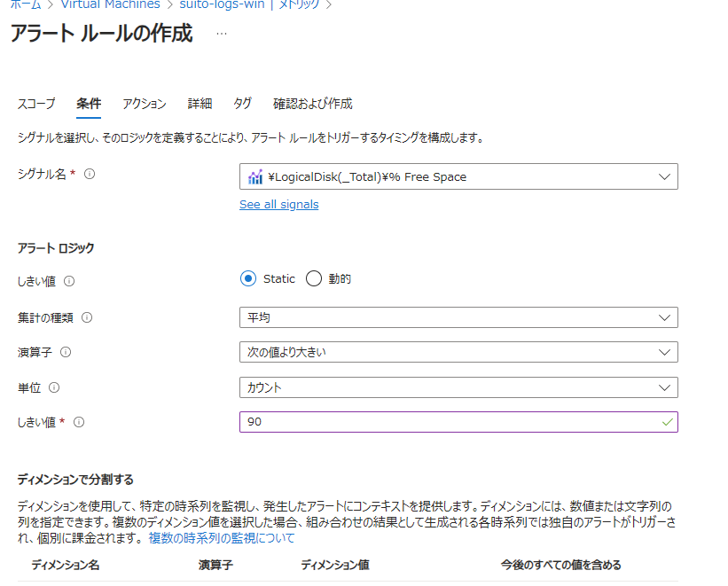Click metric chart icon in signal box
The image size is (728, 586).
(255, 176)
